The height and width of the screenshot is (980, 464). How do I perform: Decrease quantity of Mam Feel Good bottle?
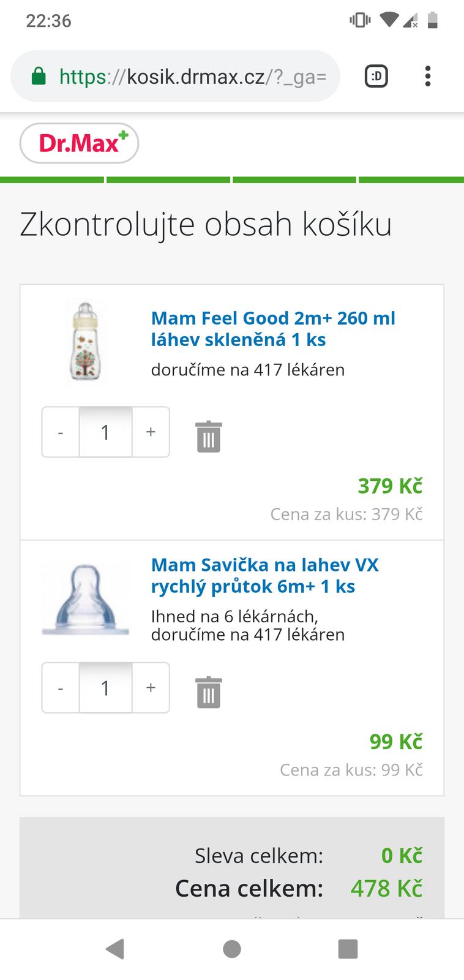pyautogui.click(x=61, y=432)
